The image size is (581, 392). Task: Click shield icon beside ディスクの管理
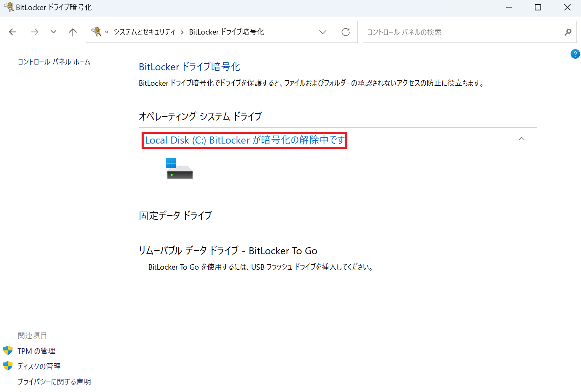tap(8, 366)
